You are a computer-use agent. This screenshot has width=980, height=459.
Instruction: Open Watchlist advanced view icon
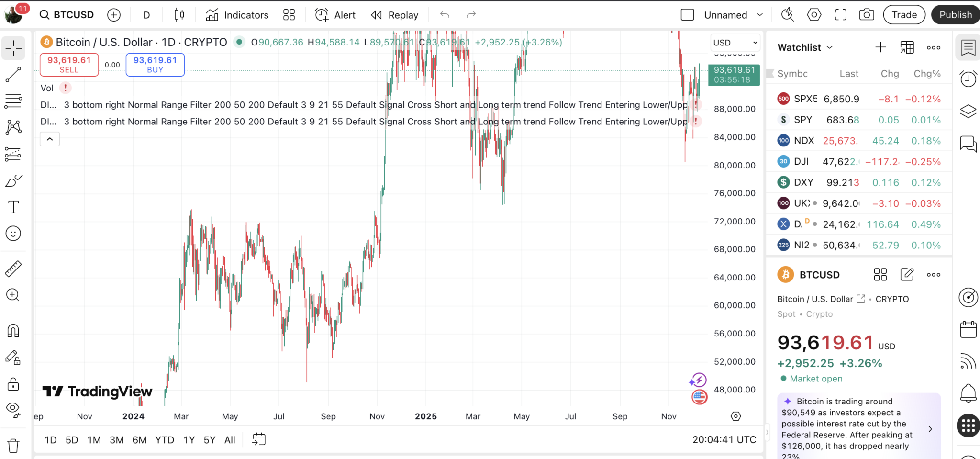pos(907,47)
